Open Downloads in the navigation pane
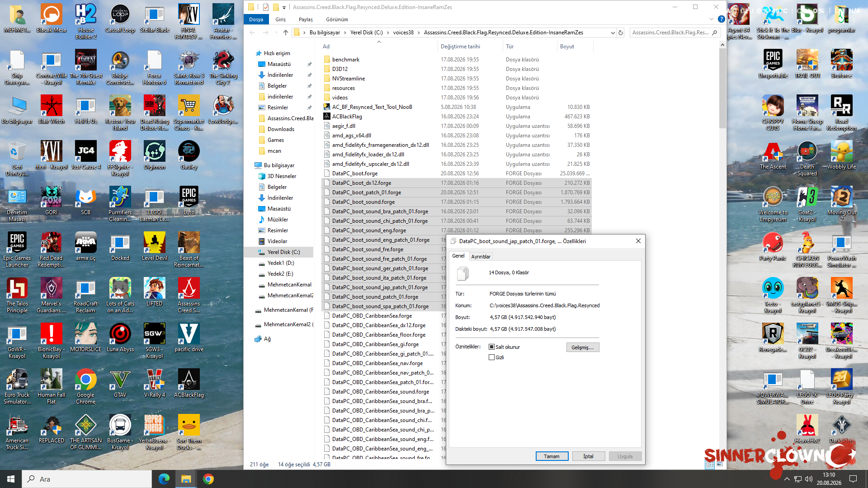 pos(281,129)
